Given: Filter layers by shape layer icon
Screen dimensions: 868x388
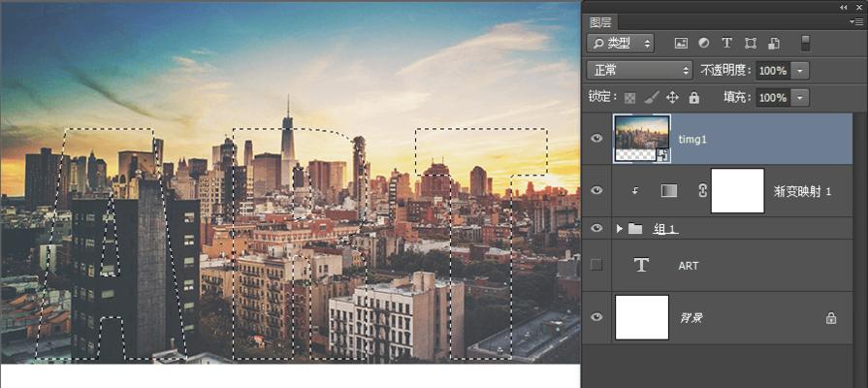Looking at the screenshot, I should 750,43.
